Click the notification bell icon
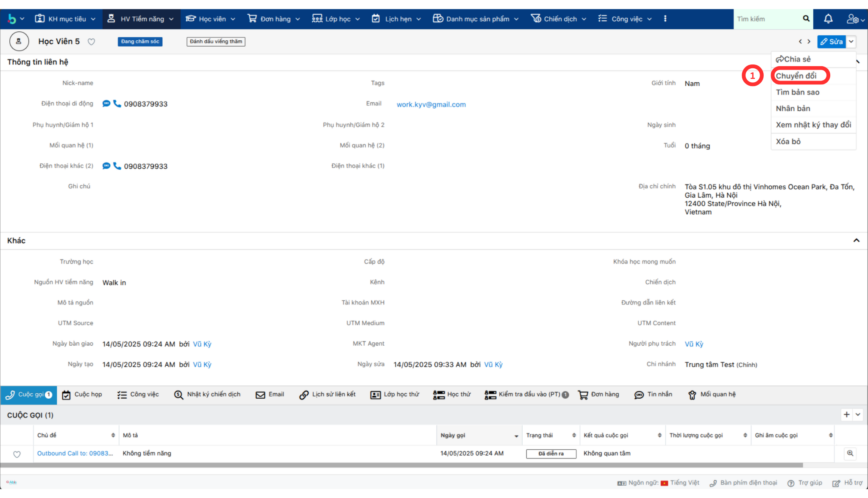 (x=828, y=19)
